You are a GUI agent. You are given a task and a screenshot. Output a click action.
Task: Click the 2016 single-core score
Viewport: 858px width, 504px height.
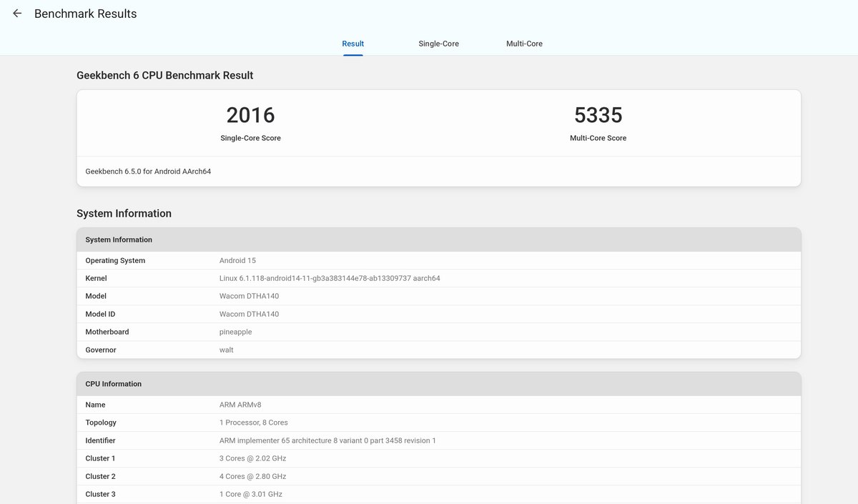point(250,115)
